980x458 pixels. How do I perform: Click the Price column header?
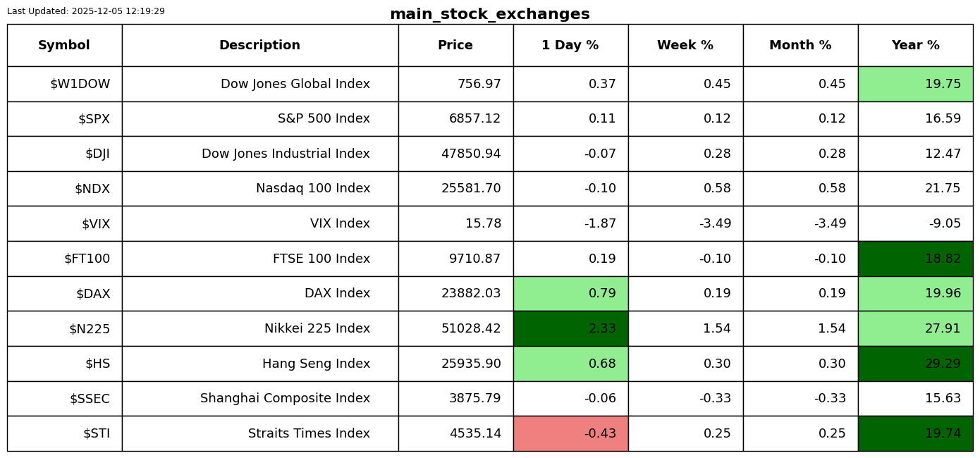click(x=455, y=46)
